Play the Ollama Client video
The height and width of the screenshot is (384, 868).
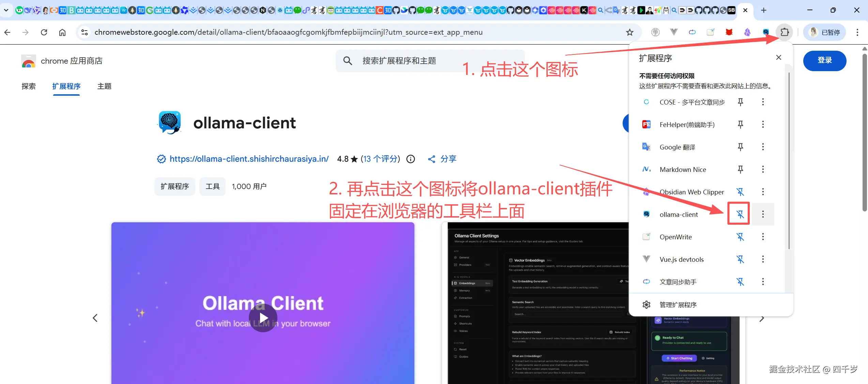(263, 318)
